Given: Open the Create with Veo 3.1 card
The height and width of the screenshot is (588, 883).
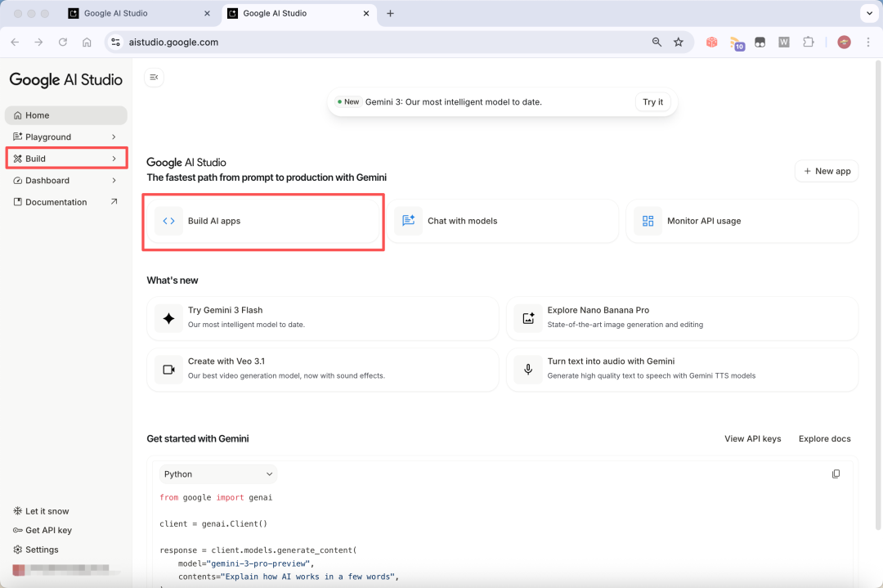Looking at the screenshot, I should pos(323,370).
